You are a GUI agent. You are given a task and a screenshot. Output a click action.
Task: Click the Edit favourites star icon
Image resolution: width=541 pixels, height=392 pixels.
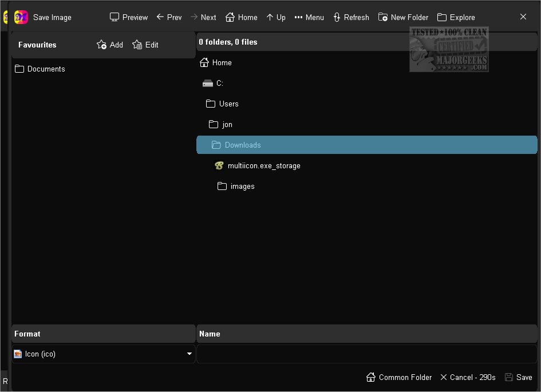(x=137, y=45)
